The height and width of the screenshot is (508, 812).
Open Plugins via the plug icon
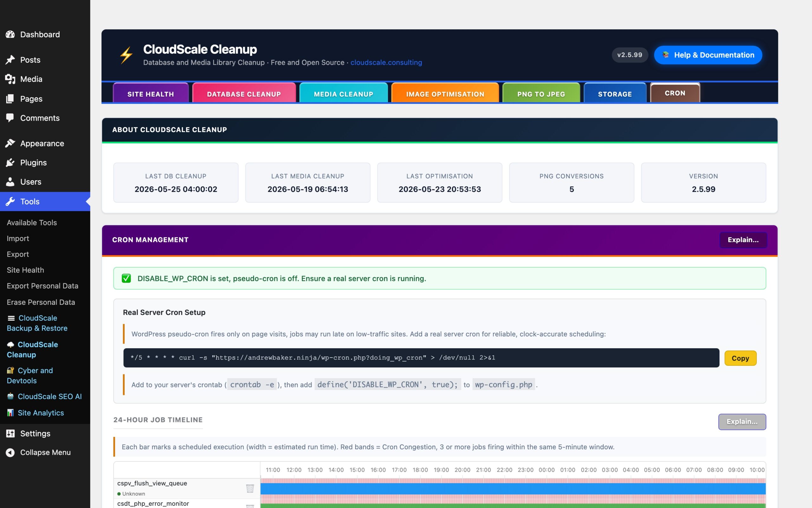(x=10, y=163)
